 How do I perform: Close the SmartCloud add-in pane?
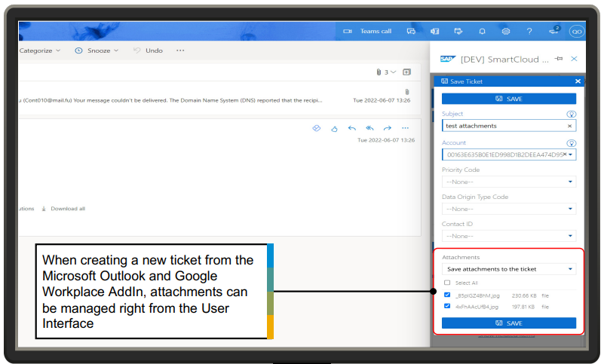point(574,59)
